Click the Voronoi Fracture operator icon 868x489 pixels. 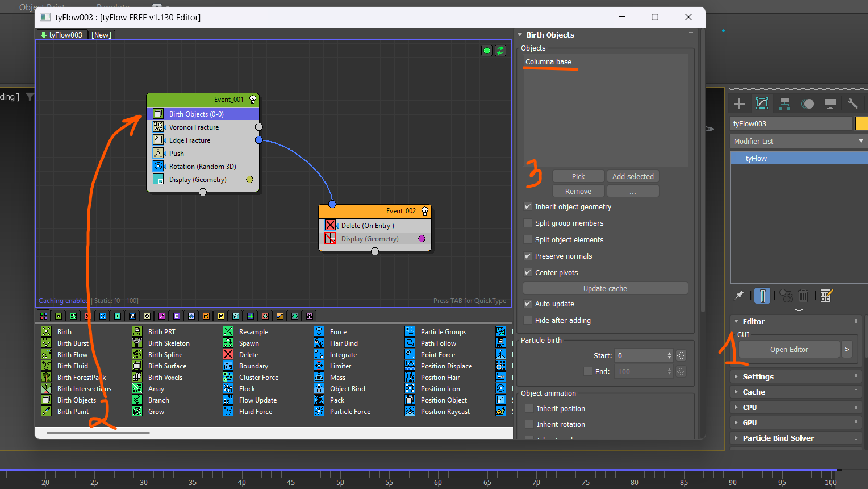[x=158, y=127]
